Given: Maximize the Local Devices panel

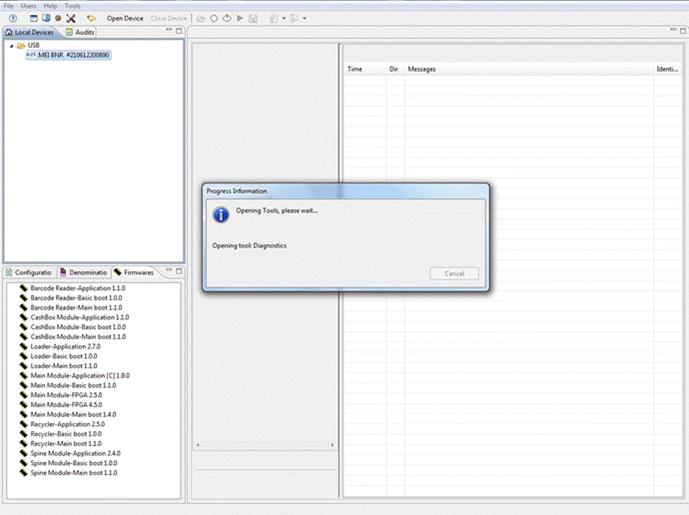Looking at the screenshot, I should [179, 31].
